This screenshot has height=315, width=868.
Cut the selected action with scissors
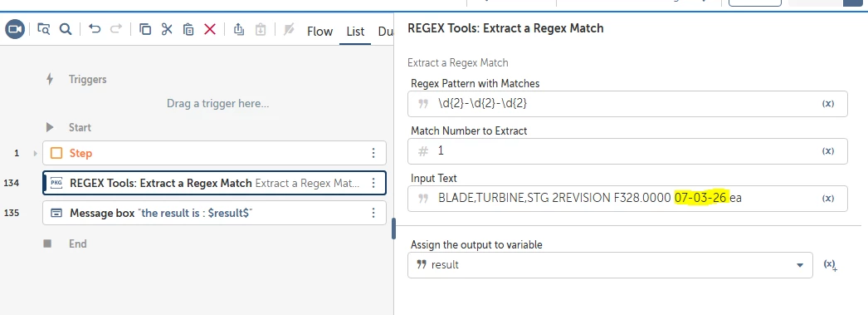click(167, 29)
